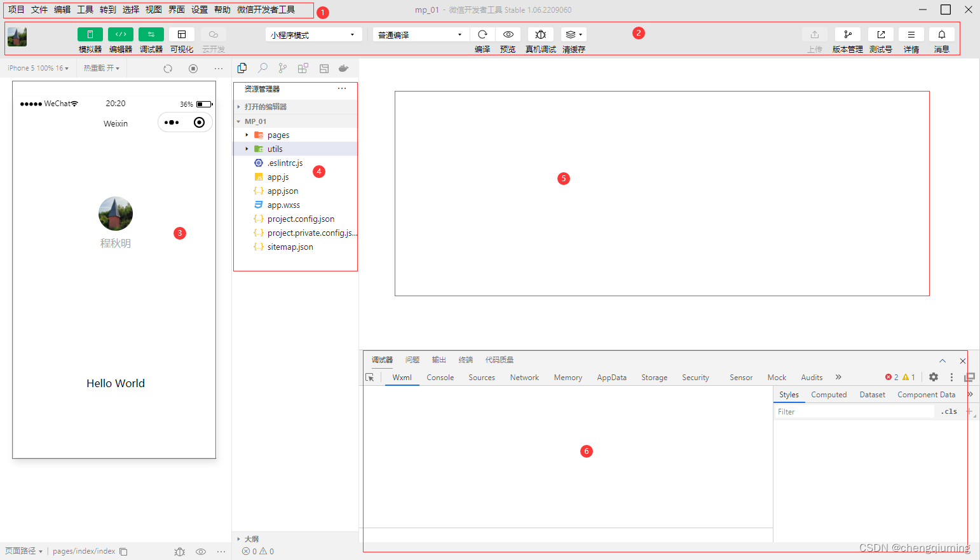The image size is (980, 560).
Task: Open the simulator more options ellipsis
Action: coord(219,69)
